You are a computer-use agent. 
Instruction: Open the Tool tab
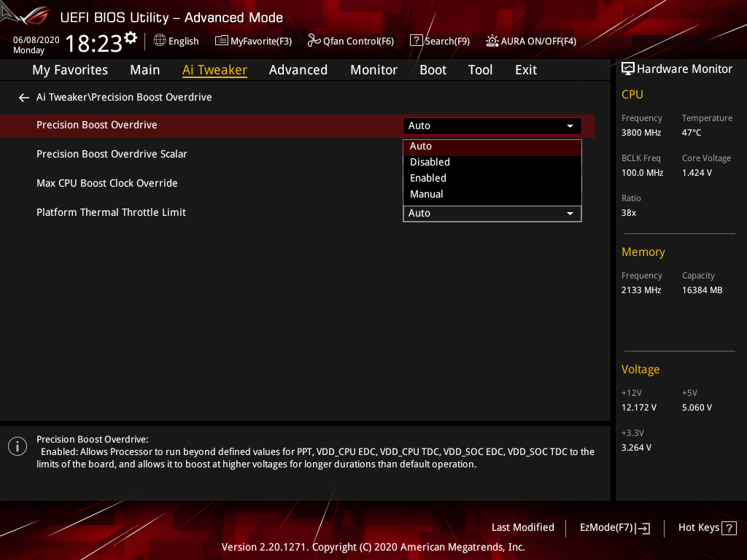coord(480,70)
